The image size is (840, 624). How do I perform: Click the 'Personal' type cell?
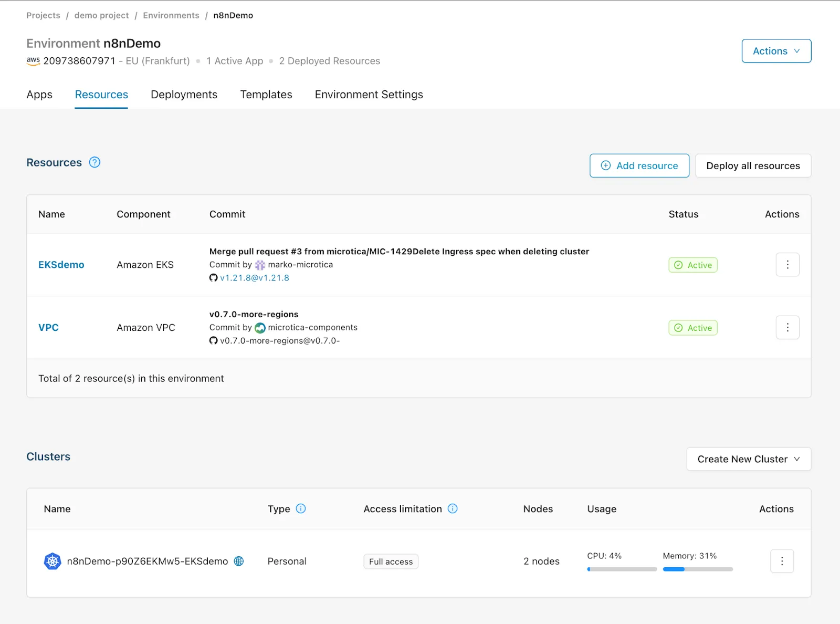coord(287,561)
